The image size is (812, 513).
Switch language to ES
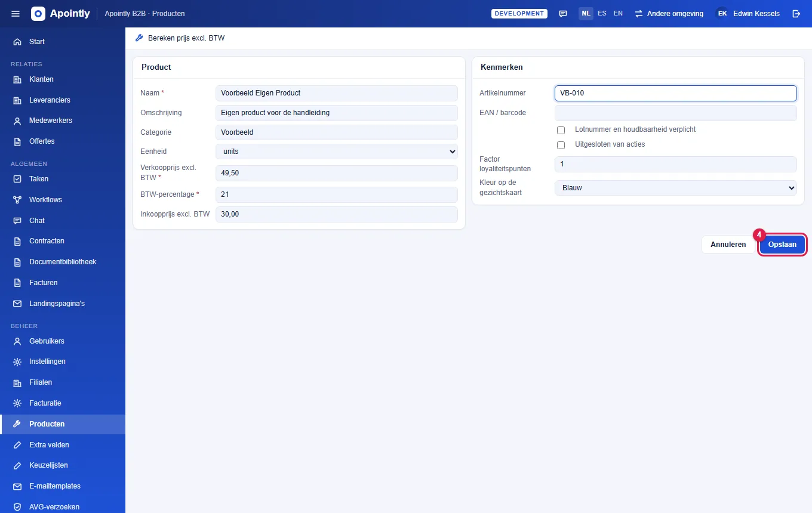[602, 14]
